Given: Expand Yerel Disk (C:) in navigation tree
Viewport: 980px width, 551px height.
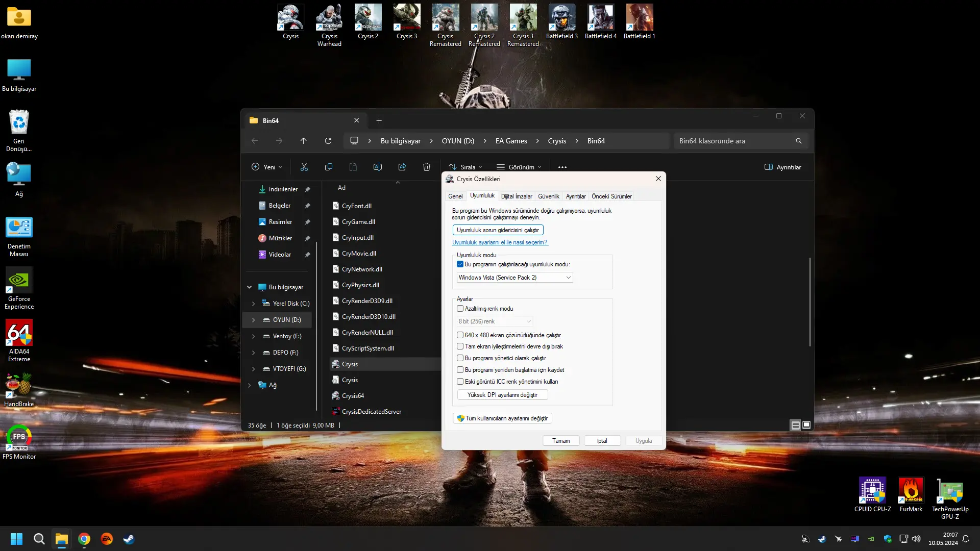Looking at the screenshot, I should pyautogui.click(x=254, y=304).
